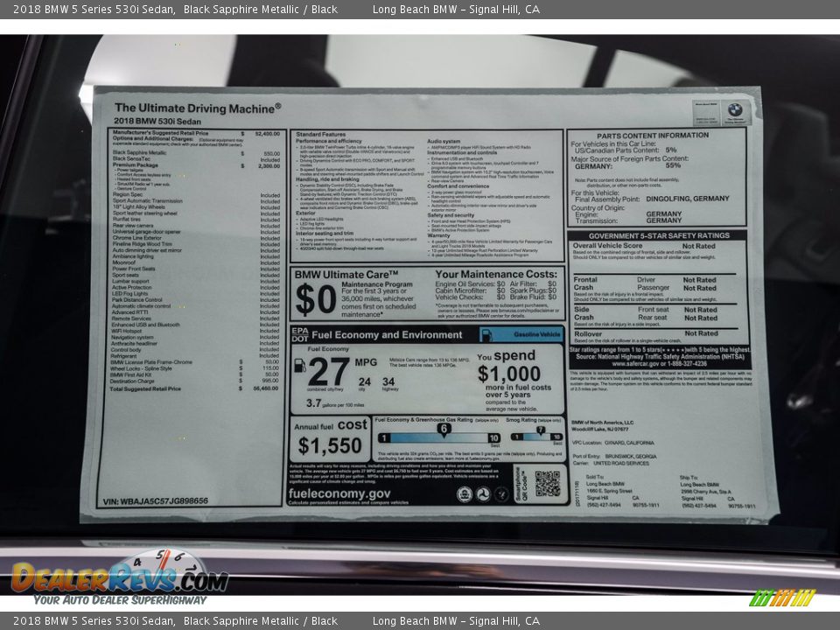Click the fueleconomy.gov web address

click(339, 493)
